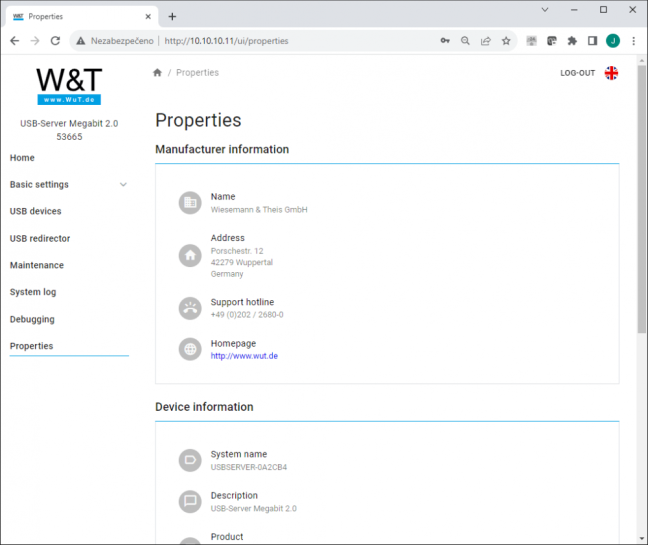The image size is (648, 545).
Task: Click the Device information heading
Action: tap(204, 407)
